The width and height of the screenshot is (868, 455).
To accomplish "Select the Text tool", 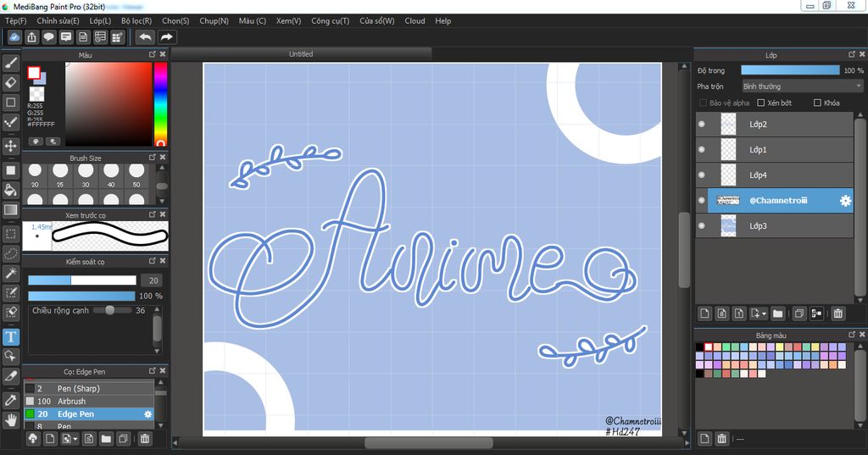I will (10, 336).
